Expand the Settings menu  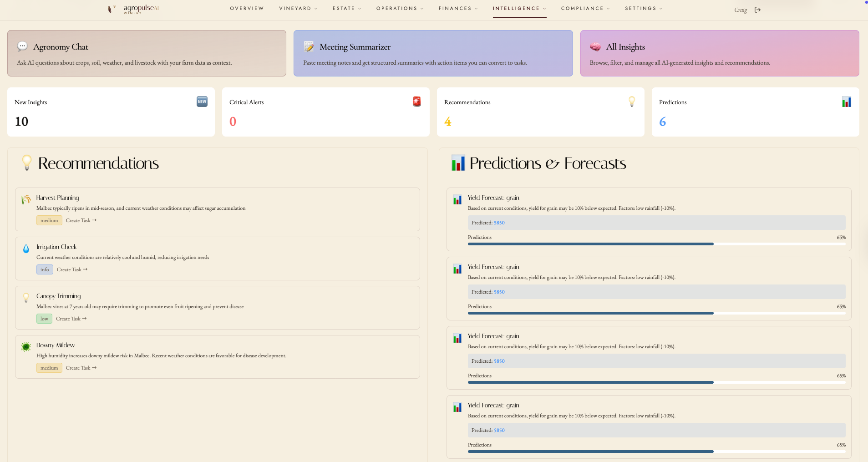click(644, 9)
